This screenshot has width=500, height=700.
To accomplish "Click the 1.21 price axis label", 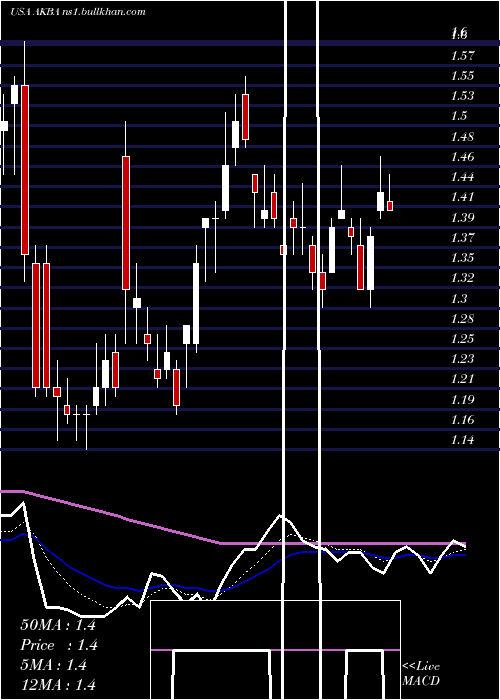I will point(462,379).
